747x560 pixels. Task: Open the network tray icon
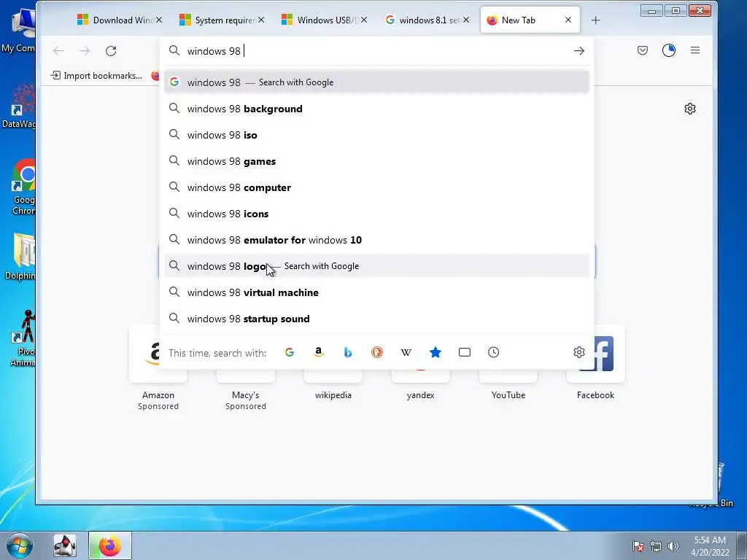pos(656,546)
